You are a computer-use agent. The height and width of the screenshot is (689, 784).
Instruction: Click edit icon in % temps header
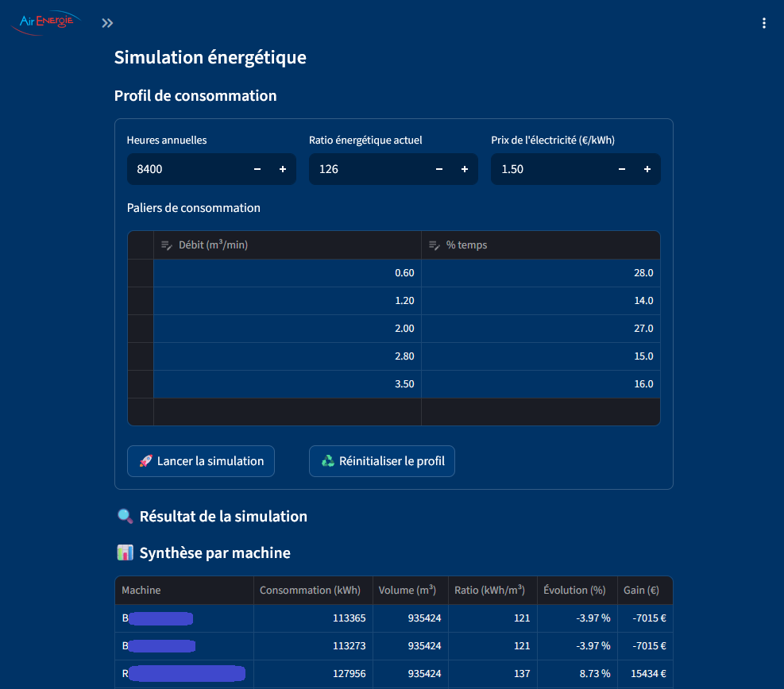click(434, 245)
